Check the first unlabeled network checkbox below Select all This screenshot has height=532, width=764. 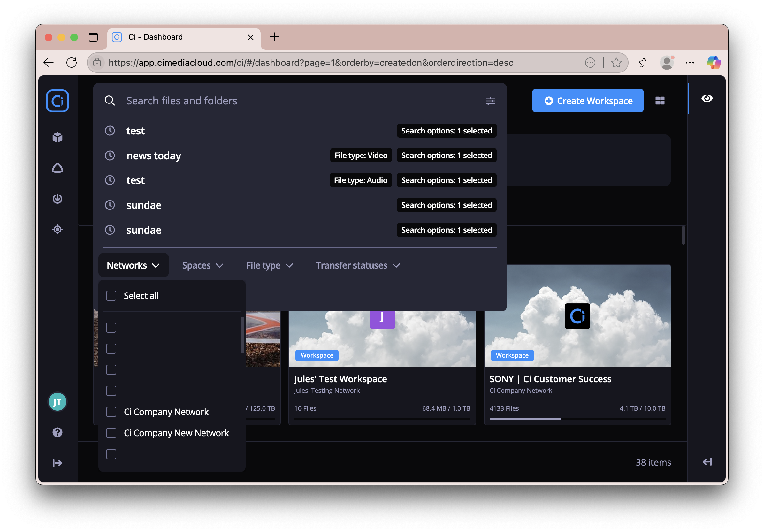click(111, 328)
